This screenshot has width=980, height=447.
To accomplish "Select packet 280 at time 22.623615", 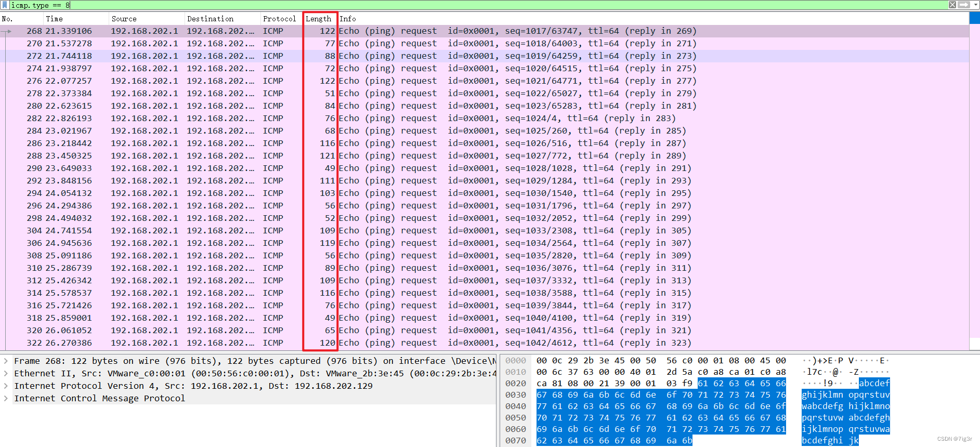I will [x=485, y=106].
